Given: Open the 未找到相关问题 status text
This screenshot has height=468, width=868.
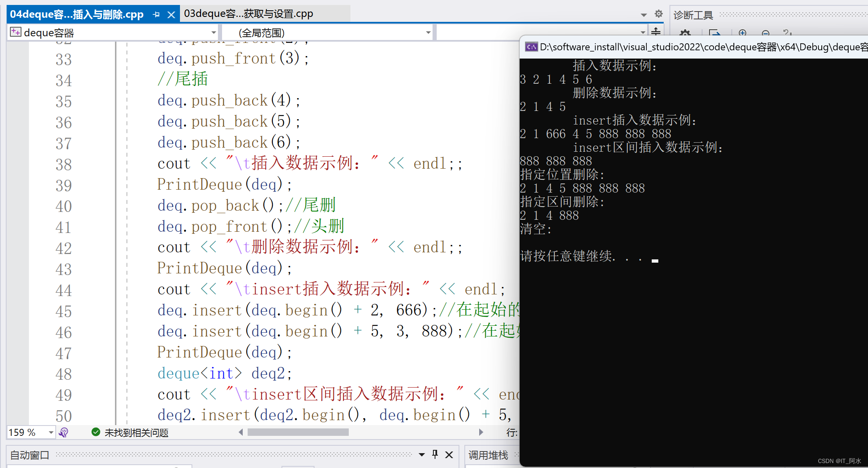Looking at the screenshot, I should point(136,433).
